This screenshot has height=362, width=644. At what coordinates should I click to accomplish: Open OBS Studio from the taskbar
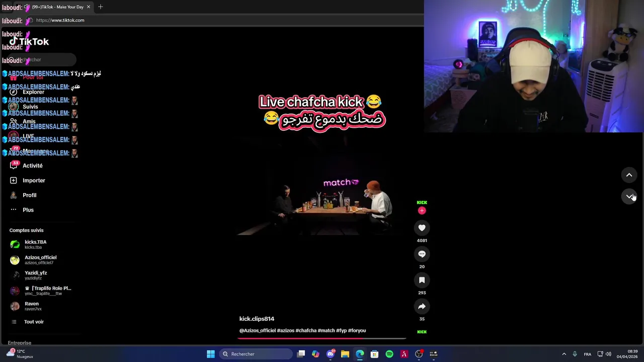pyautogui.click(x=419, y=354)
